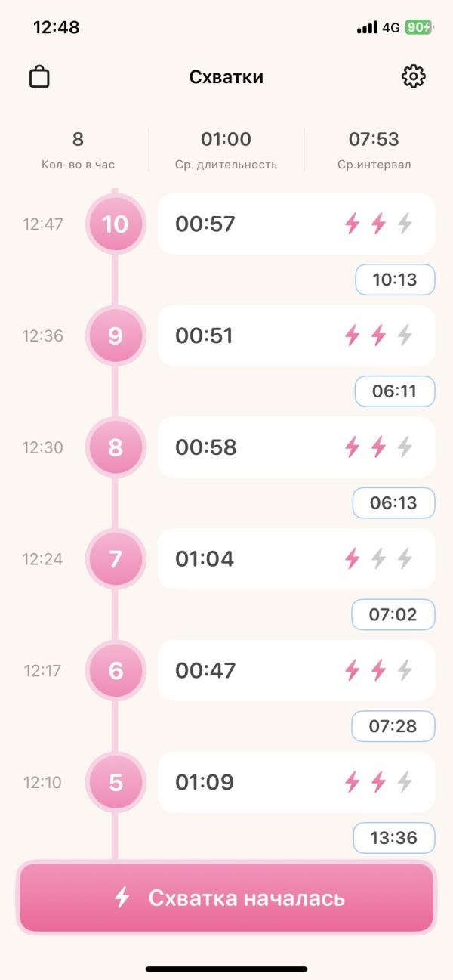Screen dimensions: 453x980
Task: Tap the 13:36 interval badge
Action: (x=394, y=838)
